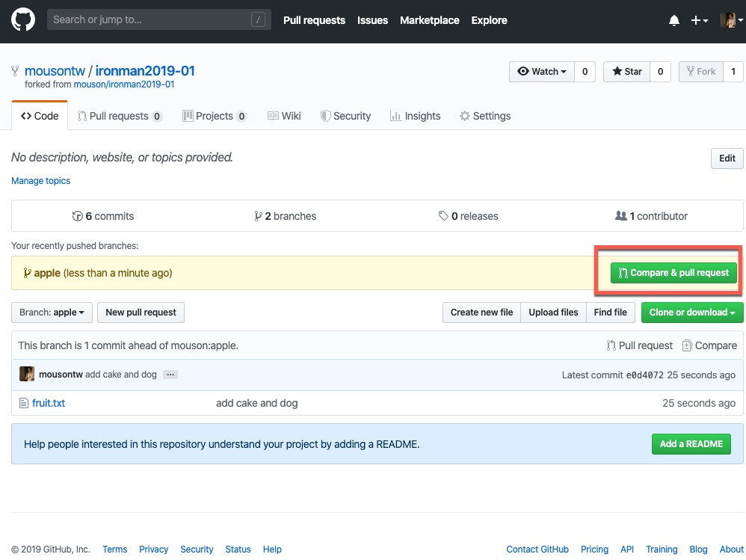Open the footer Security link
The image size is (746, 560).
[x=197, y=549]
